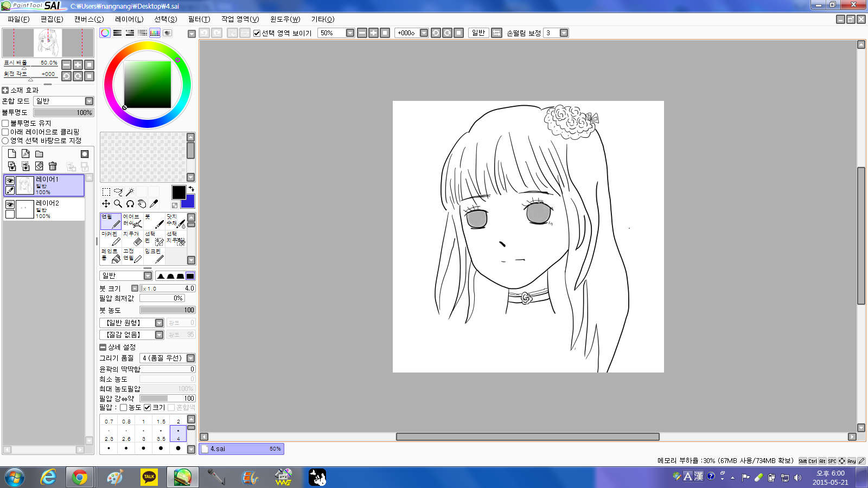Open the 편집(E) menu
This screenshot has width=868, height=488.
point(52,19)
